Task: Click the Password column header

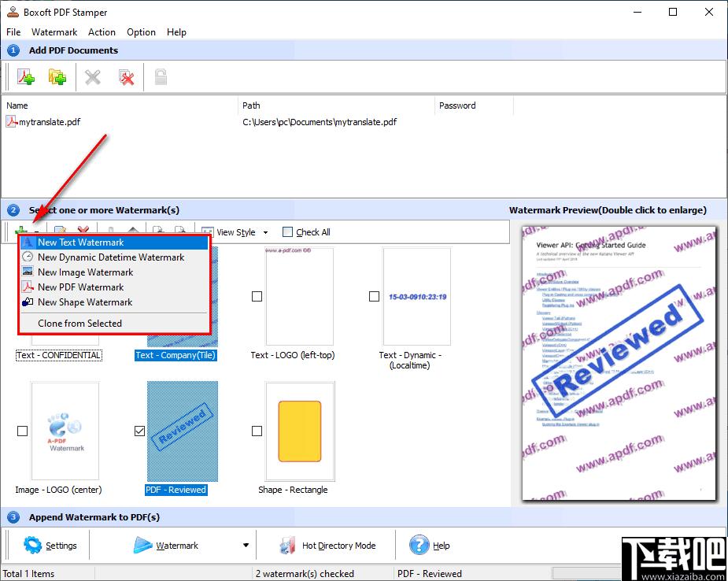Action: pos(474,105)
